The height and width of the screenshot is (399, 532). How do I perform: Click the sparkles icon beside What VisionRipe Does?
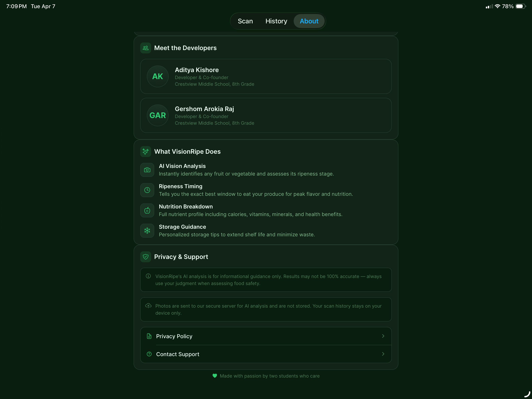coord(145,152)
